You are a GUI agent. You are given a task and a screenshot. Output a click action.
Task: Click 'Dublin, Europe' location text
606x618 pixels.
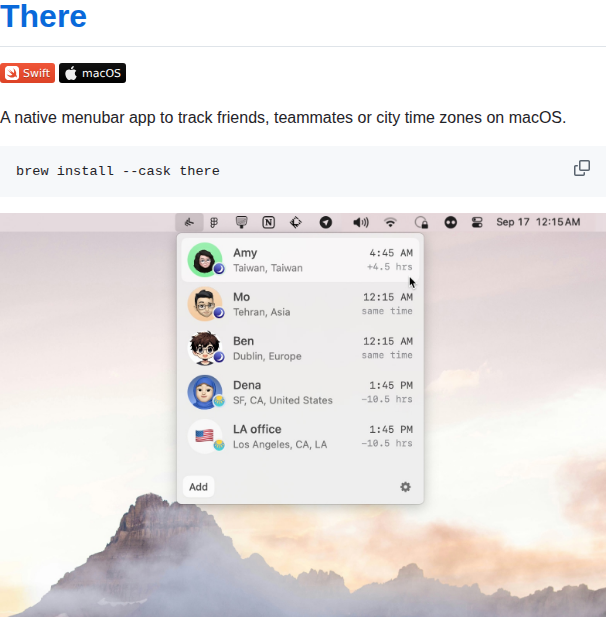point(267,356)
